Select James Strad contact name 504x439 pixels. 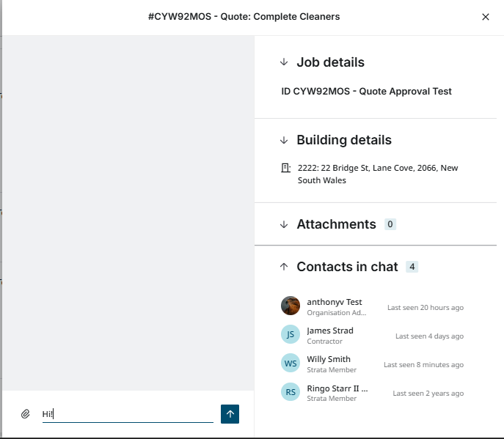pos(330,331)
